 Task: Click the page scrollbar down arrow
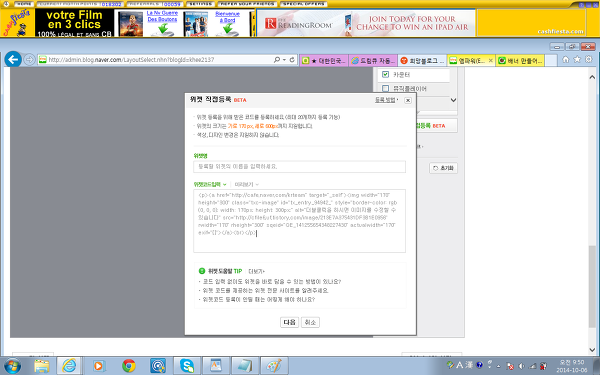pyautogui.click(x=592, y=349)
